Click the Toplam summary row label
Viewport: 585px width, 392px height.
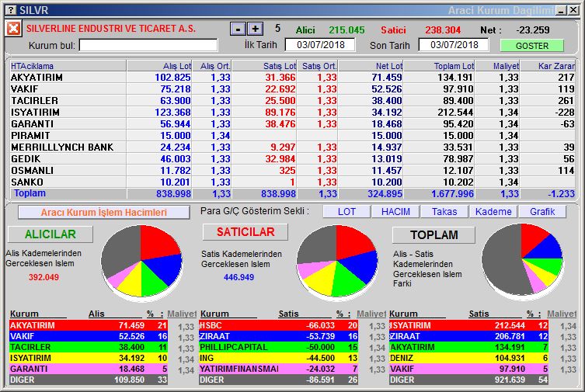tap(30, 193)
